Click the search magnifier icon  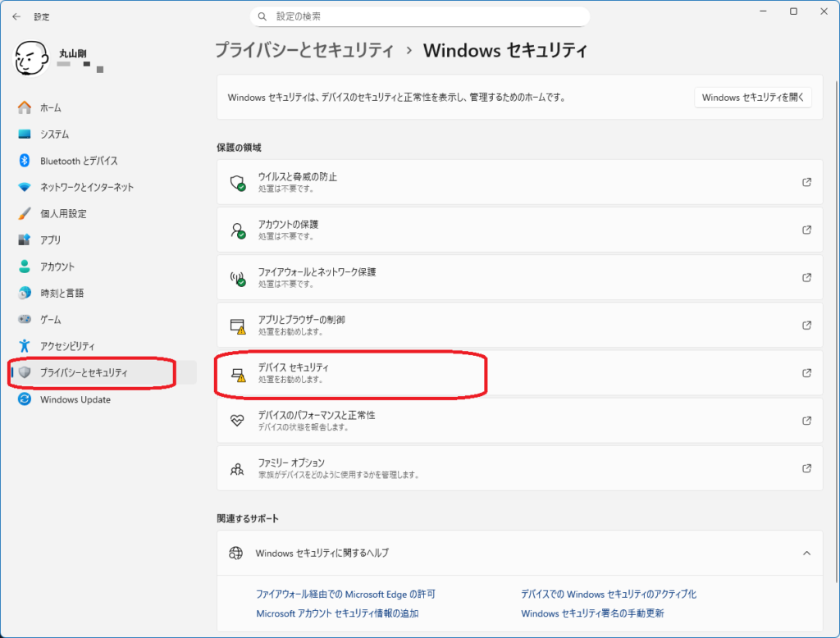[x=262, y=16]
